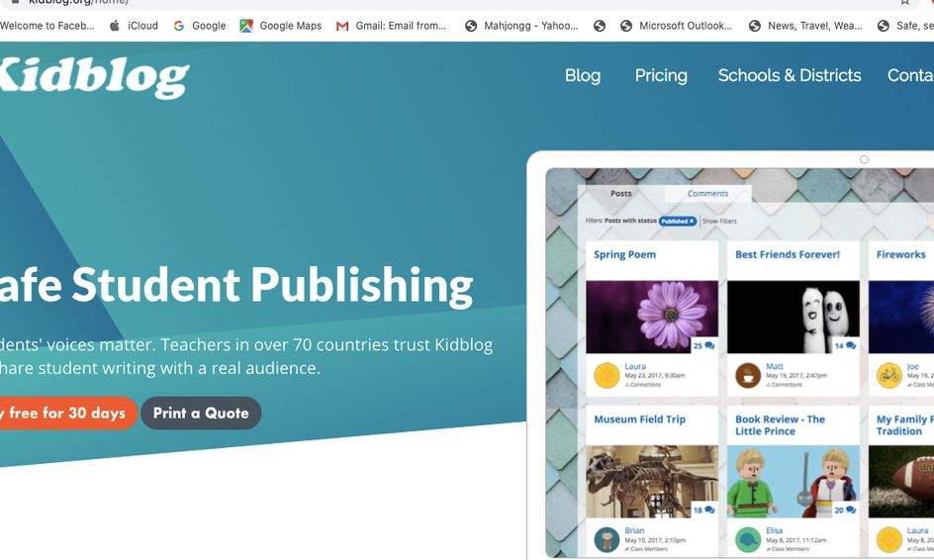This screenshot has height=560, width=934.
Task: Click the dinosaur skeleton thumbnail
Action: tap(652, 482)
